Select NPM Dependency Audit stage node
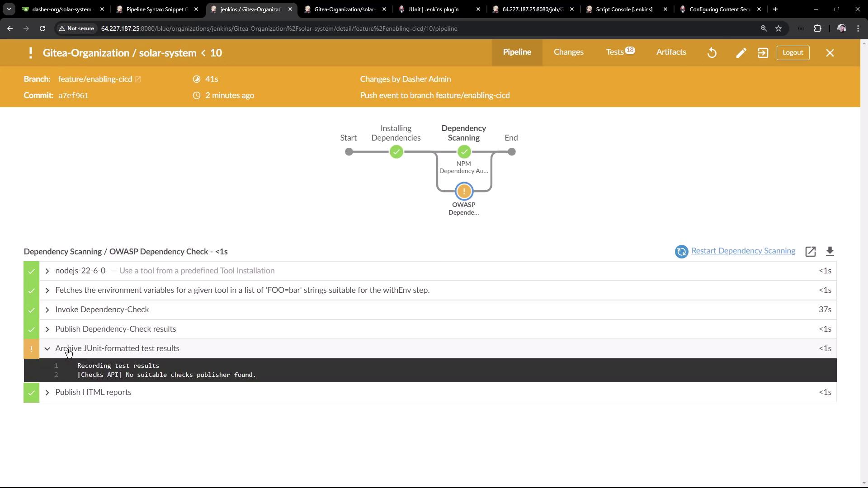This screenshot has width=868, height=488. coord(464,152)
